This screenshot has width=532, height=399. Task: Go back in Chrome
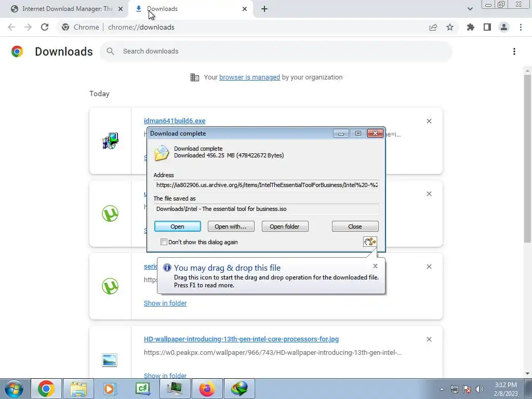point(11,27)
